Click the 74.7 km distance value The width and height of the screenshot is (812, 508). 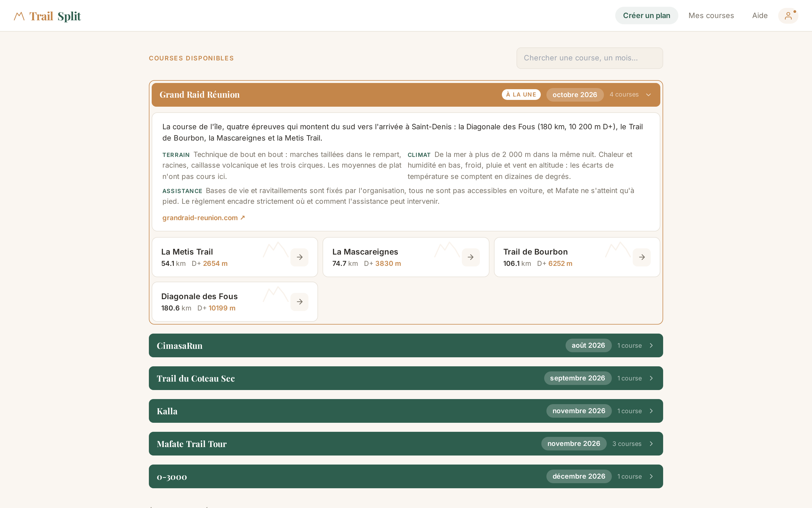click(x=345, y=263)
